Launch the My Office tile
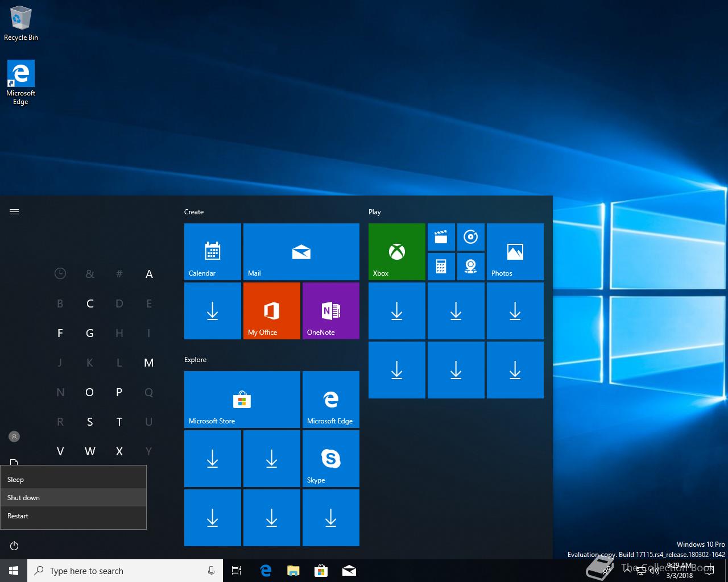The image size is (728, 582). coord(272,311)
